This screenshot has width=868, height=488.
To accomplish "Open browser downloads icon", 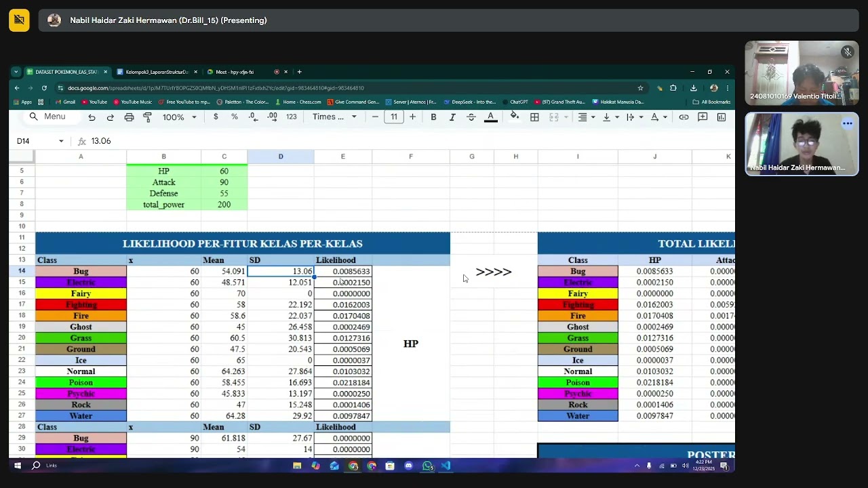I will pos(693,88).
